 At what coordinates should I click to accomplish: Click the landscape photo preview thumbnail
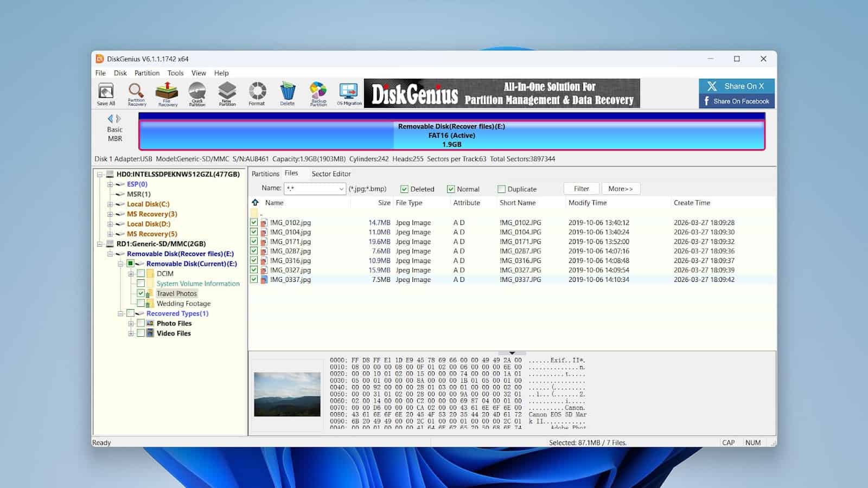287,394
